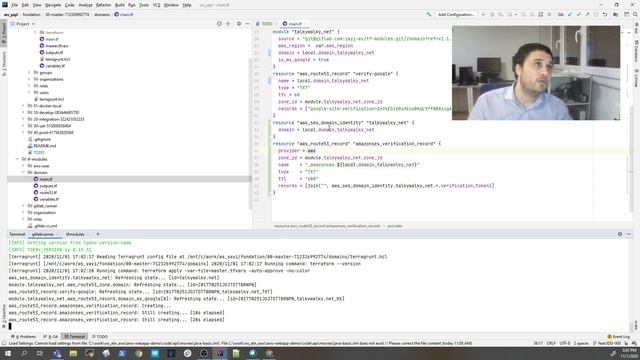Viewport: 640px width, 360px height.
Task: Open .gitlab-ci.yml in project tree
Action: point(45,226)
